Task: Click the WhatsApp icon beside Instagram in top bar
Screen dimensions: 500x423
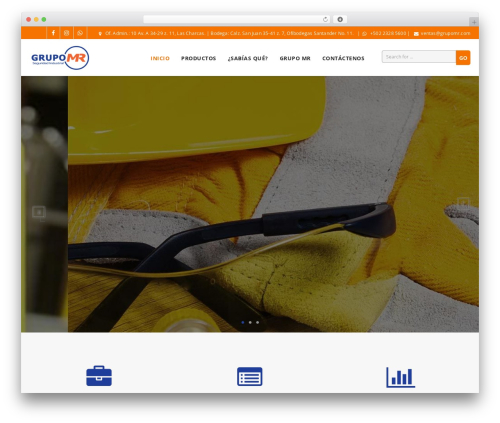Action: [80, 33]
